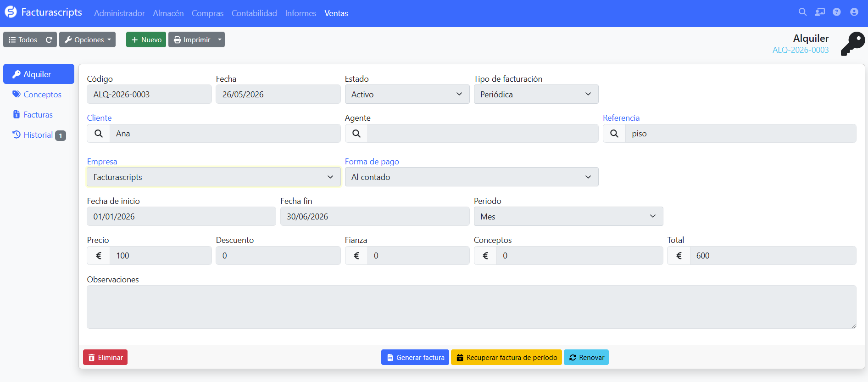Switch to the Conceptos tab

(x=39, y=94)
